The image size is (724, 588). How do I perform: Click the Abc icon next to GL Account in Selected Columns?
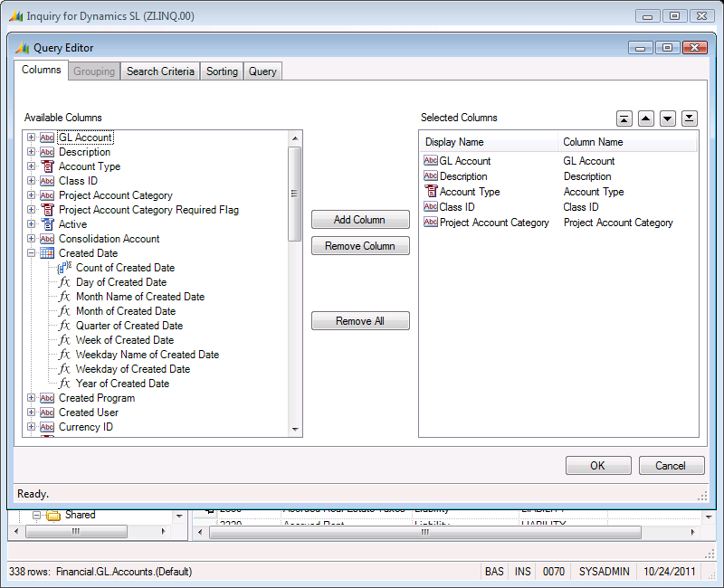[431, 161]
